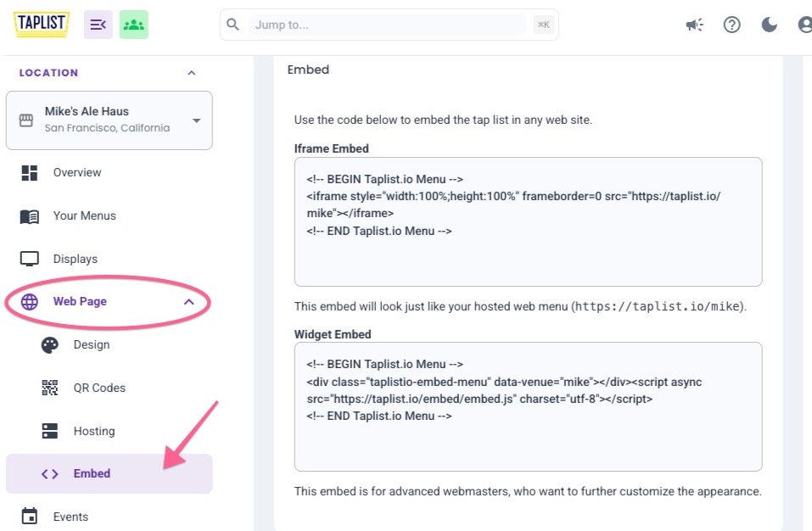Toggle dark mode moon icon

pos(769,25)
